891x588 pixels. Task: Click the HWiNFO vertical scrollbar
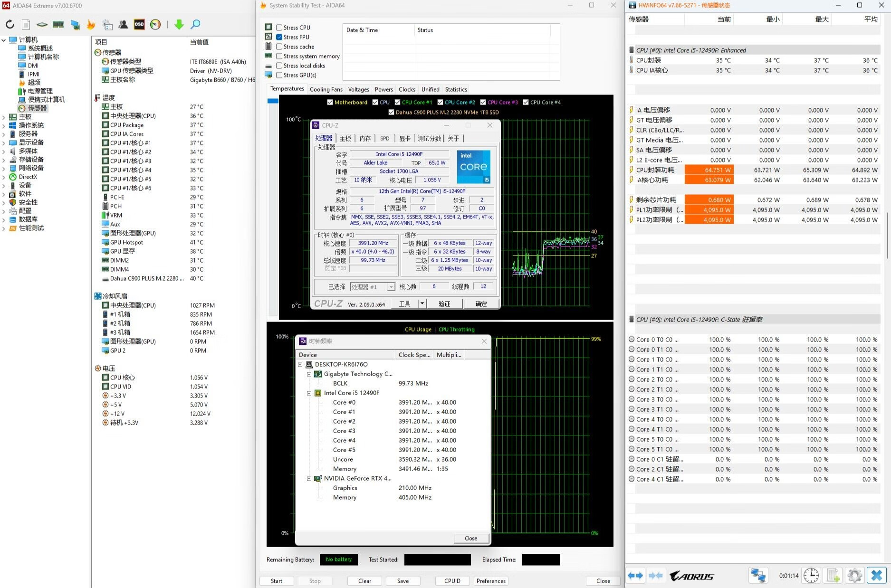click(x=887, y=235)
